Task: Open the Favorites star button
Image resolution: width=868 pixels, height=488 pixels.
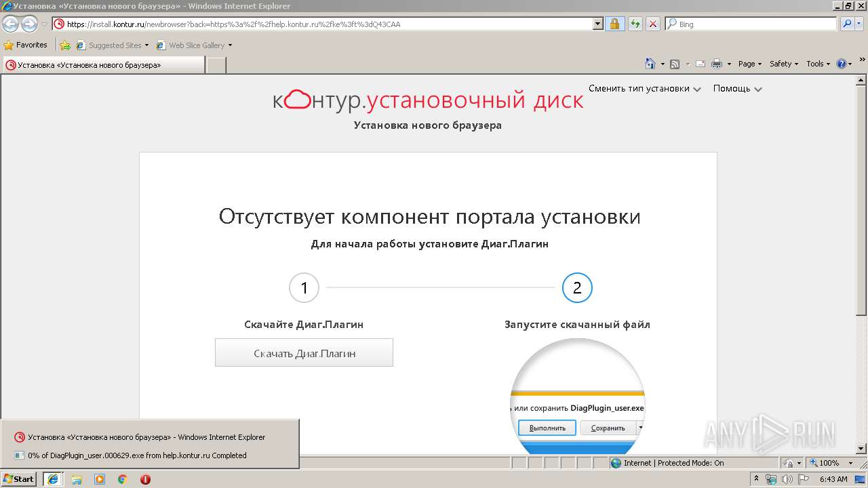Action: 26,45
